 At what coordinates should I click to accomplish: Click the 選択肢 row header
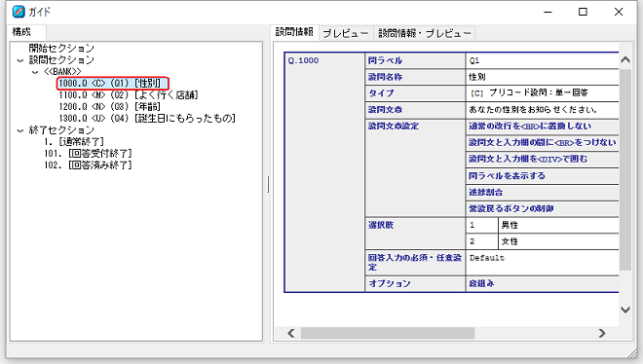415,234
